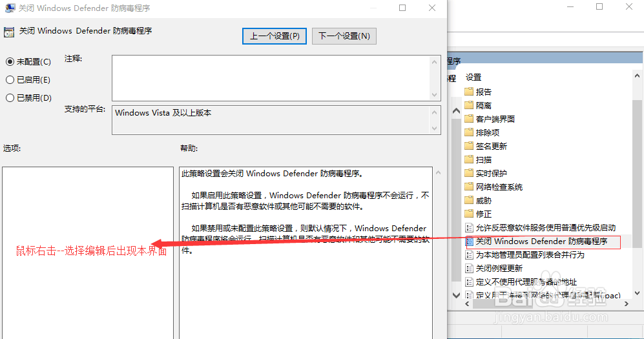Screen dimensions: 644x339
Task: Maximize the background Group Policy Editor window
Action: [599, 6]
